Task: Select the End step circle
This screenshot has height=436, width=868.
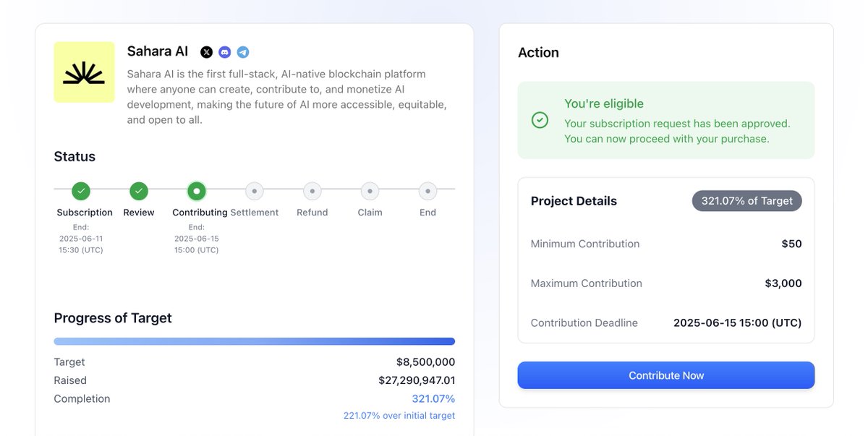Action: pyautogui.click(x=427, y=191)
